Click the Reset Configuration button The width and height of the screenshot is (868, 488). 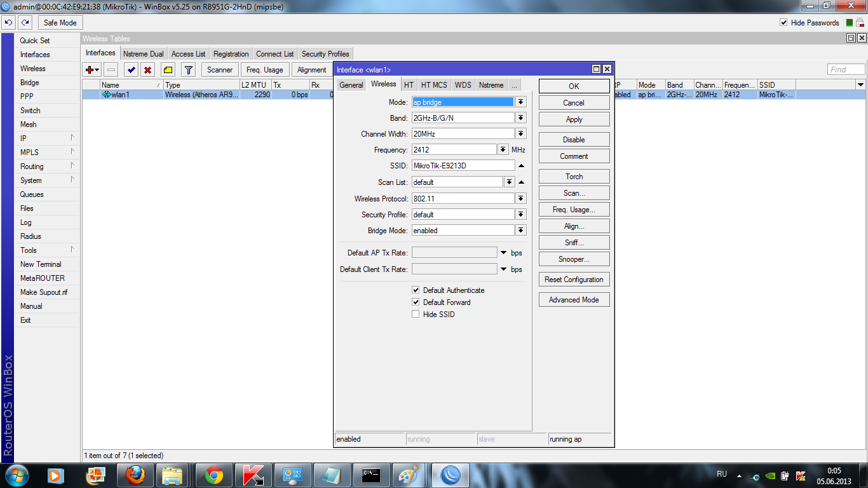[574, 280]
